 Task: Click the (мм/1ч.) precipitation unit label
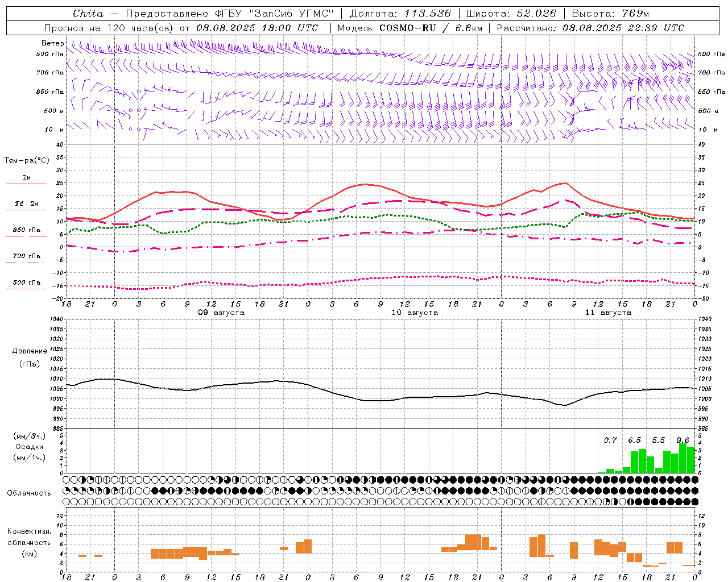tap(30, 458)
